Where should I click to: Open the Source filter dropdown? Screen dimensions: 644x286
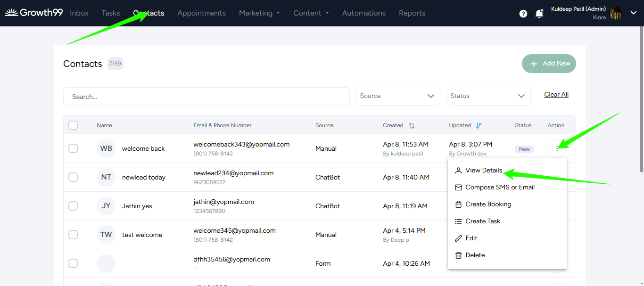[x=397, y=96]
